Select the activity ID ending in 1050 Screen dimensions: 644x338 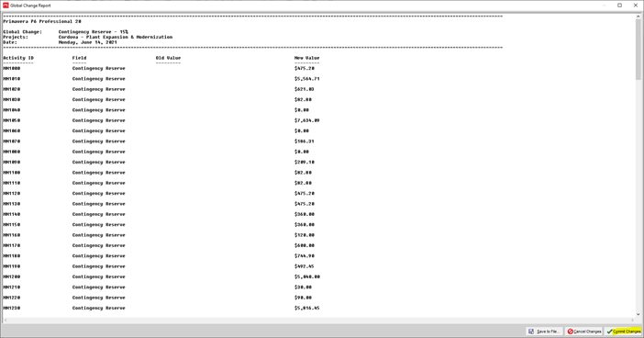[12, 120]
